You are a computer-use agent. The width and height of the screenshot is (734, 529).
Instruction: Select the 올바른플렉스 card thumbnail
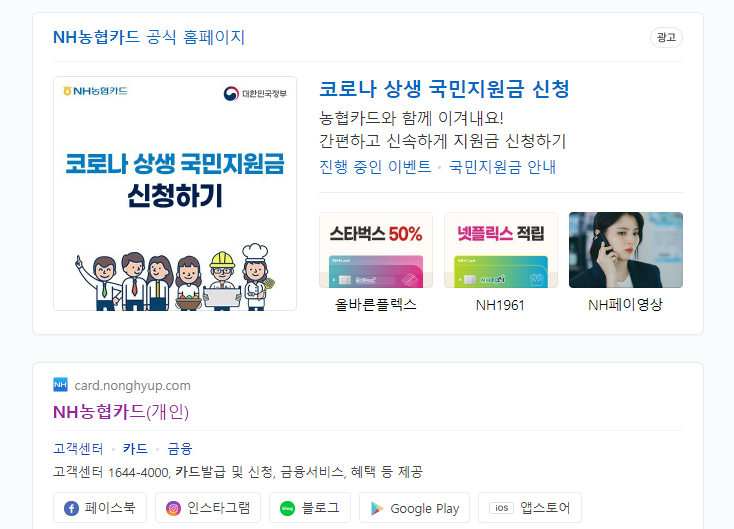pos(376,250)
